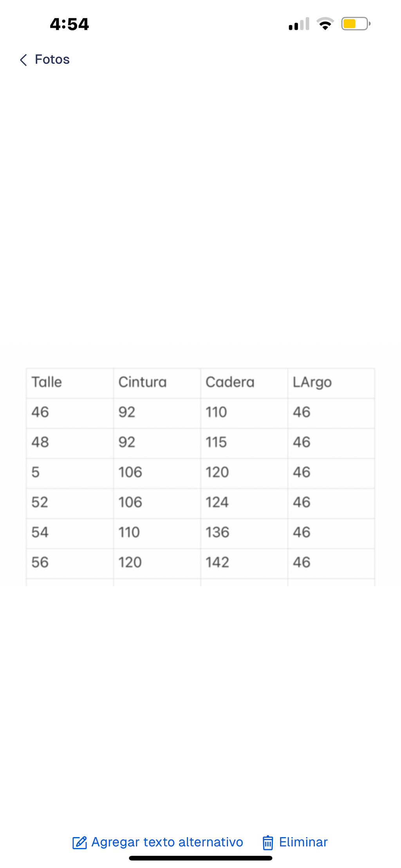Image resolution: width=401 pixels, height=868 pixels.
Task: Tap the Eliminar button
Action: click(303, 842)
